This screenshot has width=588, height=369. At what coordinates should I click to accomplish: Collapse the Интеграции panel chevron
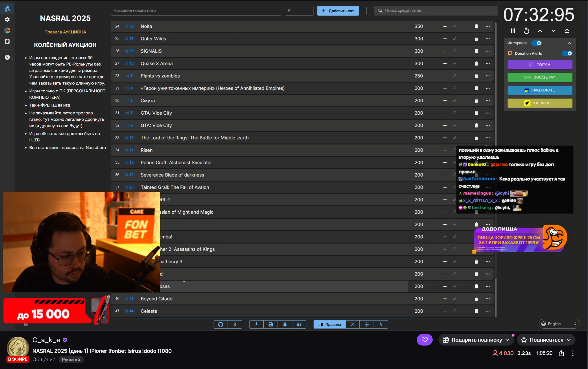[x=570, y=43]
